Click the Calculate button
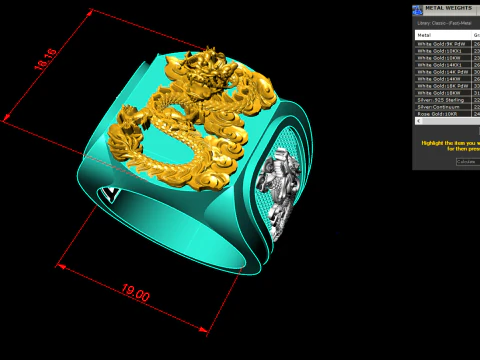 click(468, 162)
